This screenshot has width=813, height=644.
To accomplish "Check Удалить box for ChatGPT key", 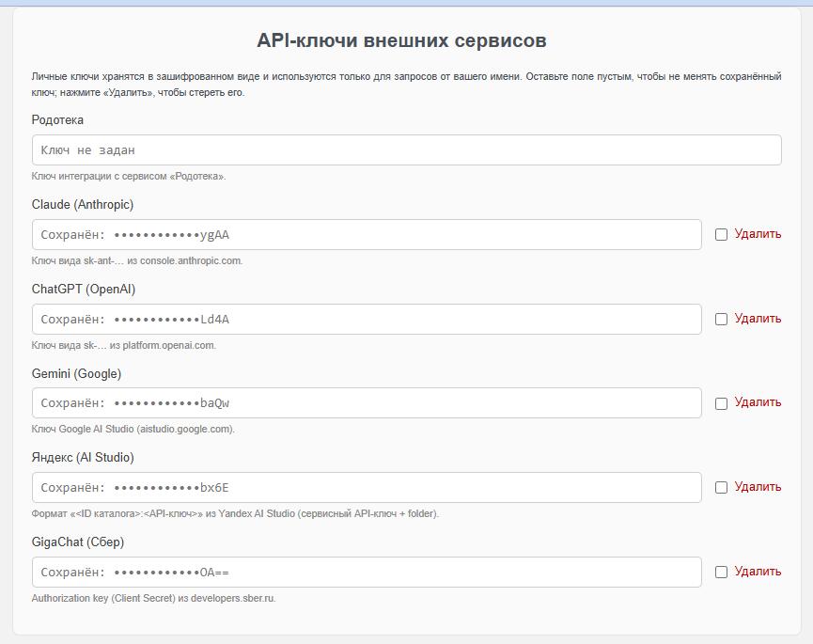I will (721, 319).
